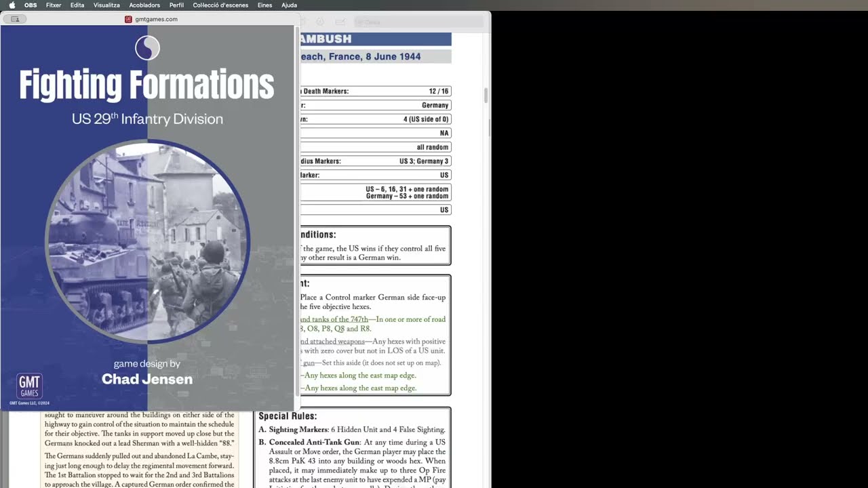868x488 pixels.
Task: Open the OBS application menu
Action: point(31,5)
